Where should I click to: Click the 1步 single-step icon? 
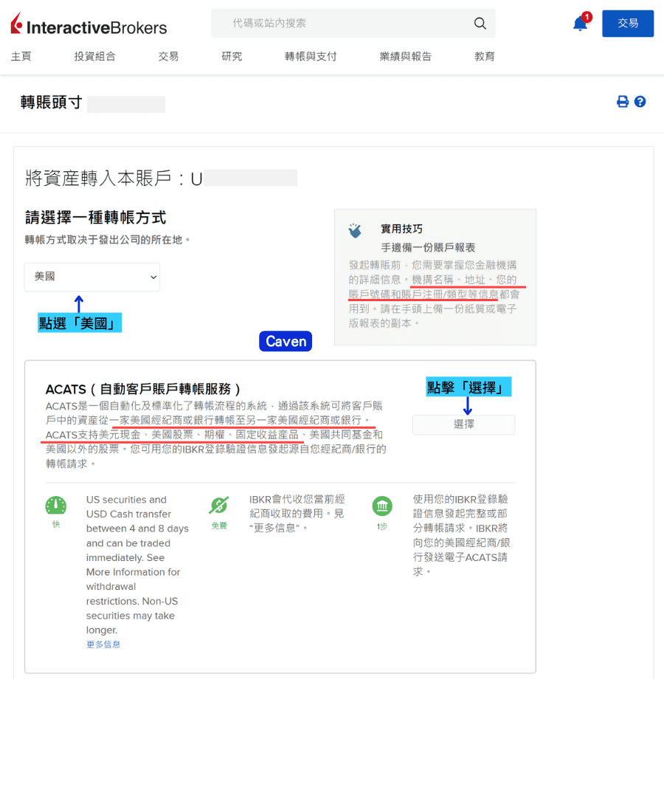(x=382, y=506)
